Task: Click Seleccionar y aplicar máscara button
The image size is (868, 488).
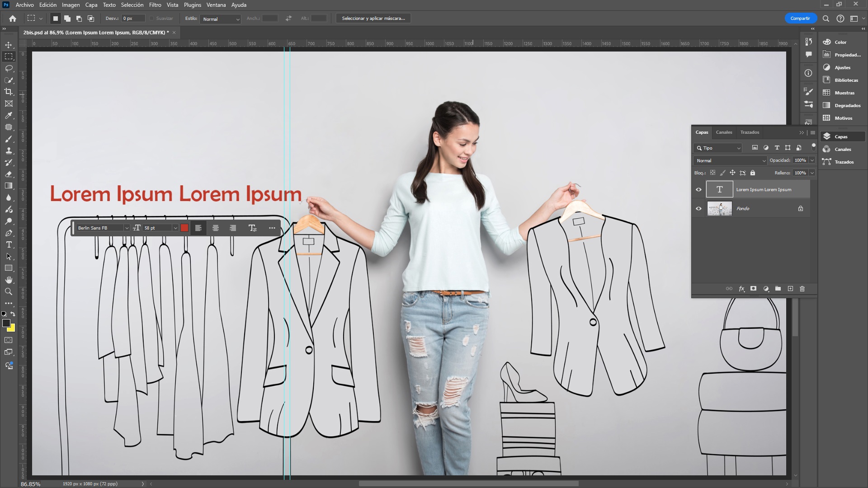Action: click(x=373, y=19)
